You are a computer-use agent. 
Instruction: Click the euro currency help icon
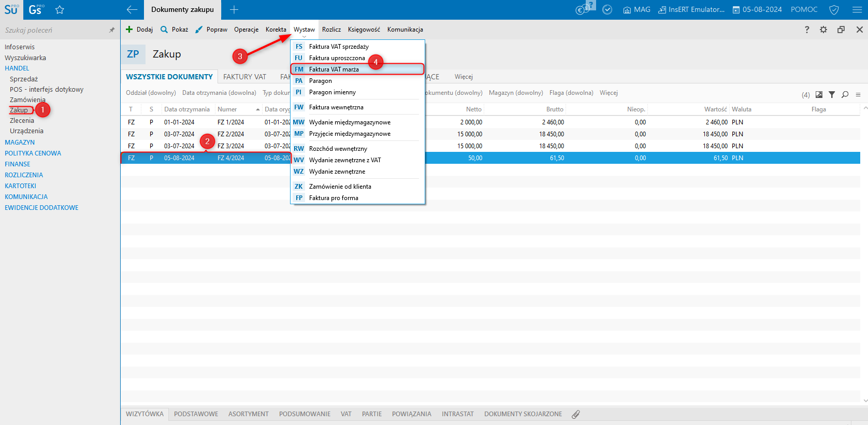pyautogui.click(x=585, y=8)
